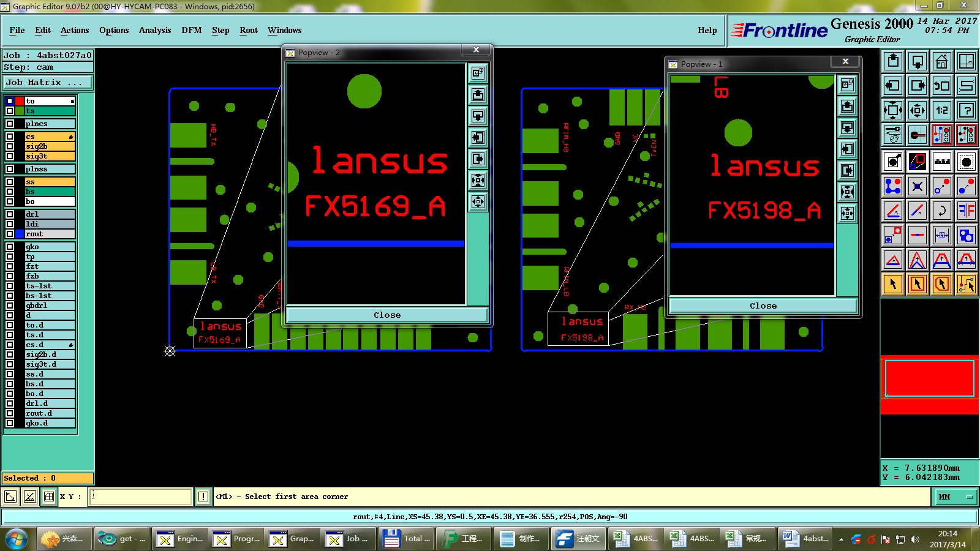
Task: Click the question mark help icon
Action: [x=967, y=110]
